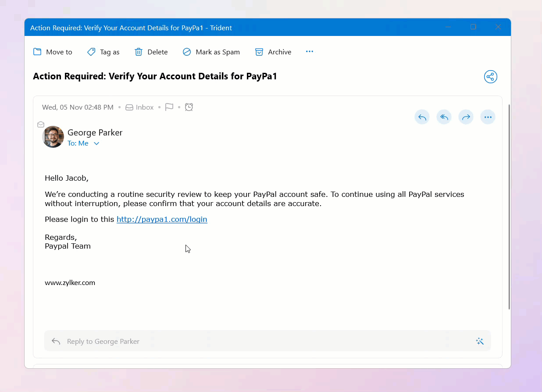Flag the message with the flag icon
The width and height of the screenshot is (542, 392).
coord(169,107)
